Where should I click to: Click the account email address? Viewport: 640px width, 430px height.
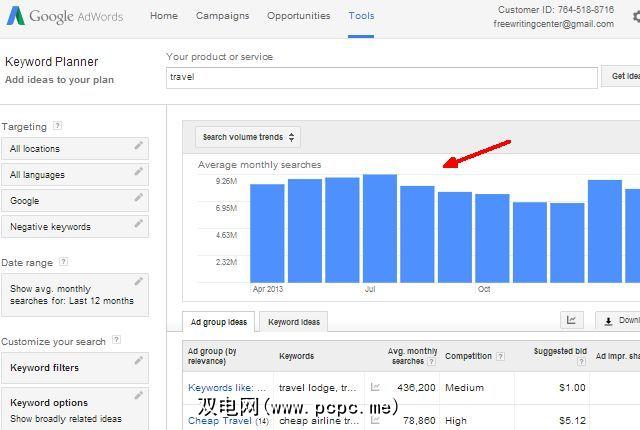553,24
